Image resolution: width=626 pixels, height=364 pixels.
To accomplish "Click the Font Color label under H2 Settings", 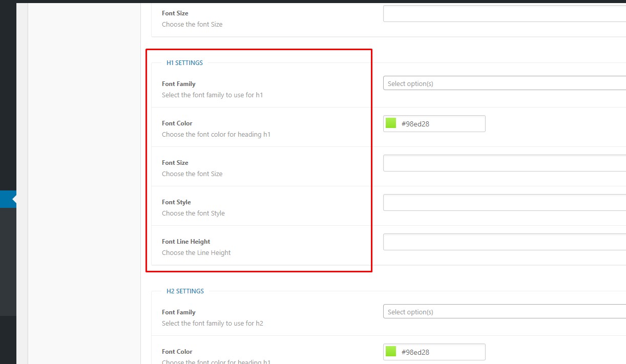I will click(x=177, y=352).
